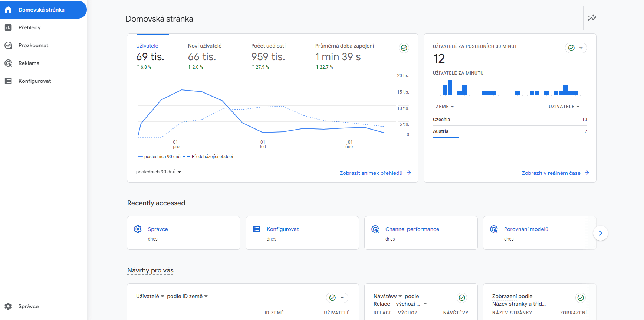Click the arrow icon beside Zobrazit snímek přehledů

(409, 173)
